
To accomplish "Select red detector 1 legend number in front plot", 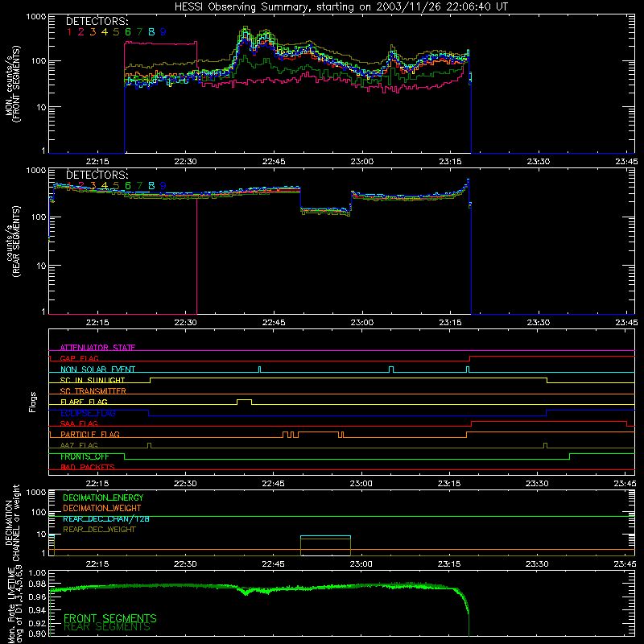I will (x=69, y=31).
